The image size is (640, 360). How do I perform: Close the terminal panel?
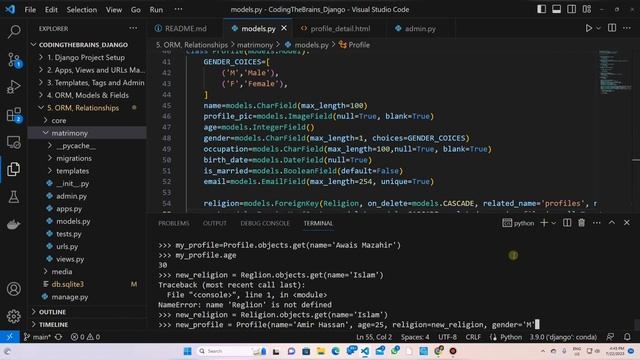pyautogui.click(x=627, y=223)
